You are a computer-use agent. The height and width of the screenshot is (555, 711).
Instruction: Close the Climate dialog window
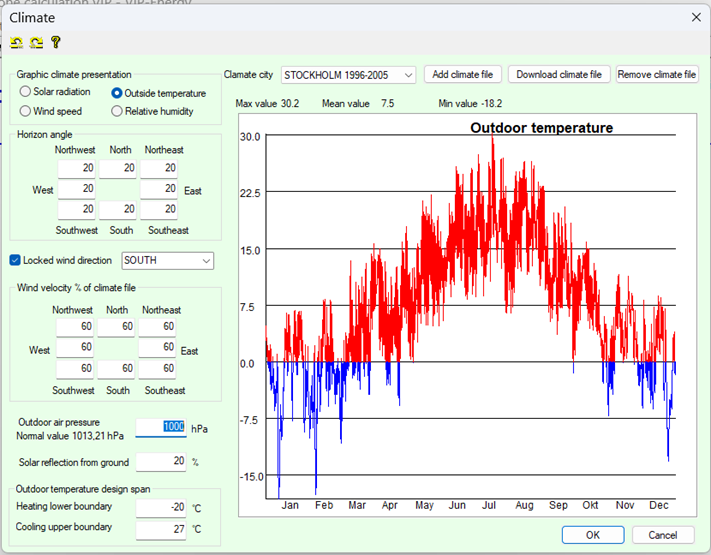pyautogui.click(x=696, y=16)
